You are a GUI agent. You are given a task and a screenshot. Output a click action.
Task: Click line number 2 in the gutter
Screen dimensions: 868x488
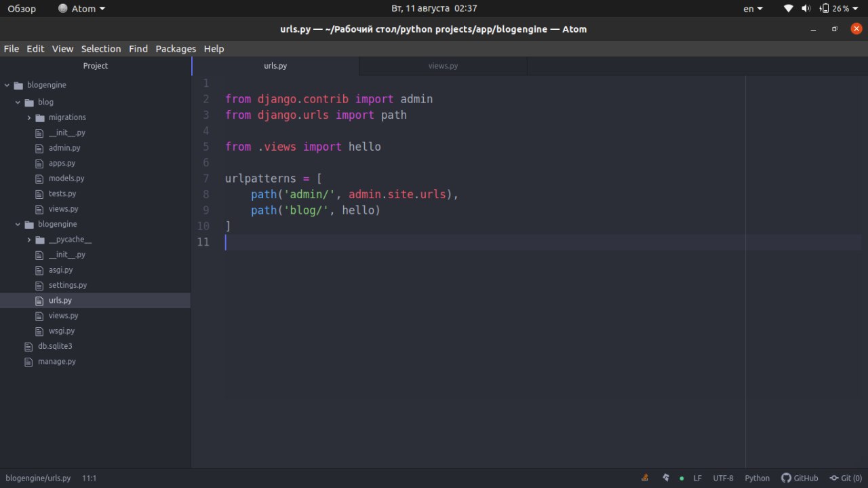pos(206,99)
